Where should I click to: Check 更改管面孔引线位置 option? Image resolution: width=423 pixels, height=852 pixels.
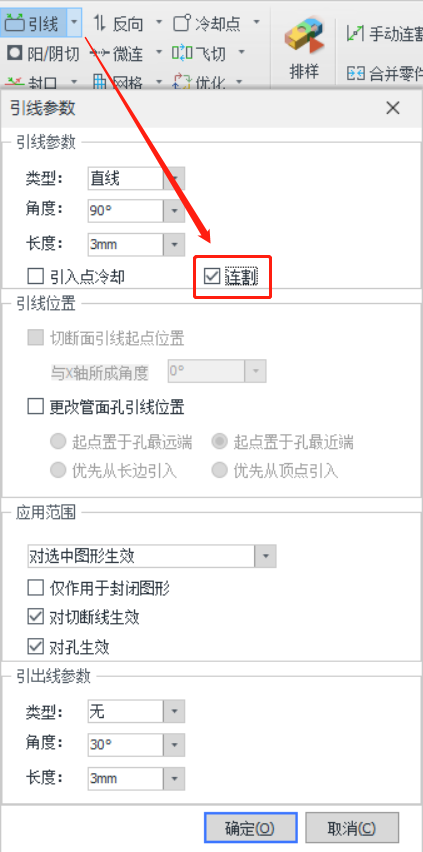click(x=36, y=406)
